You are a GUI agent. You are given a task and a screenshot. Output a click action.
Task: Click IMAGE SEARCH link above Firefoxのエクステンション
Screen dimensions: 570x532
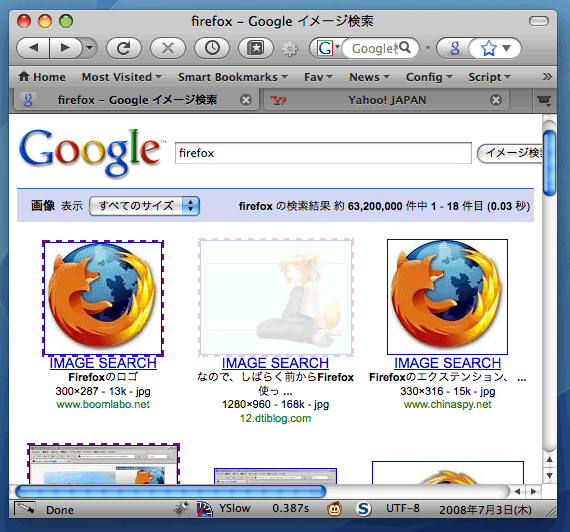tap(447, 363)
